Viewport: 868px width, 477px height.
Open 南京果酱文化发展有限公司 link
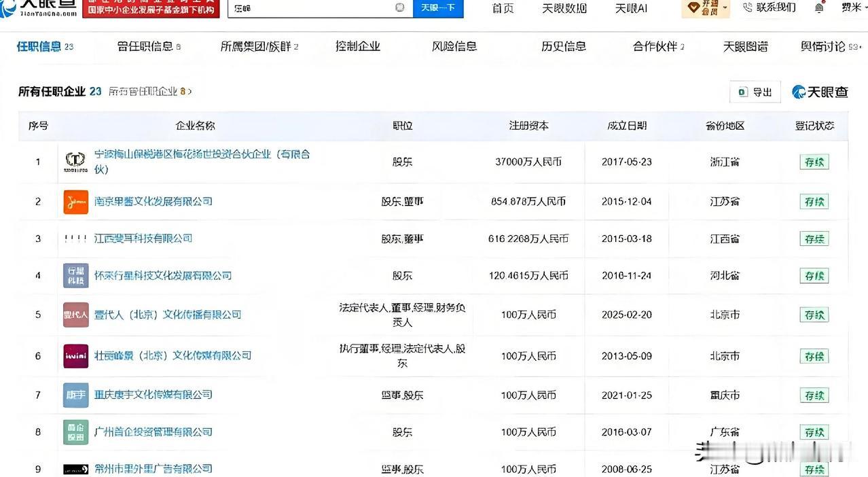coord(153,201)
